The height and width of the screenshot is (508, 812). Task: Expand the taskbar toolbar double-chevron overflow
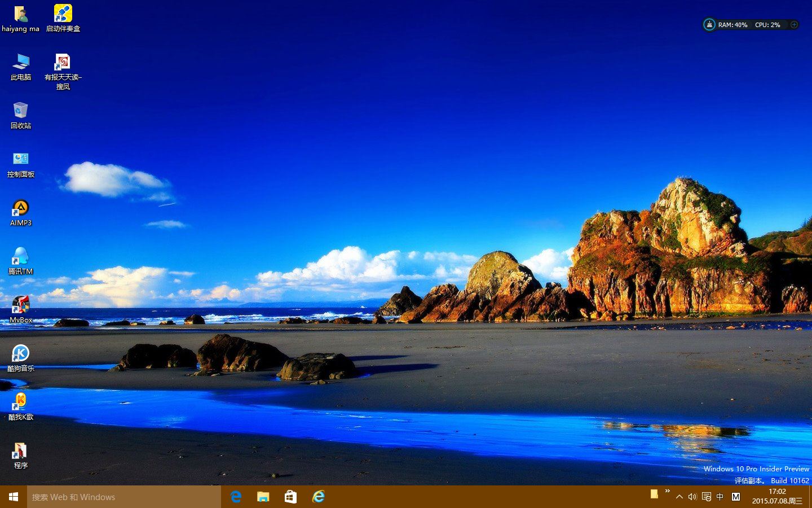[668, 491]
